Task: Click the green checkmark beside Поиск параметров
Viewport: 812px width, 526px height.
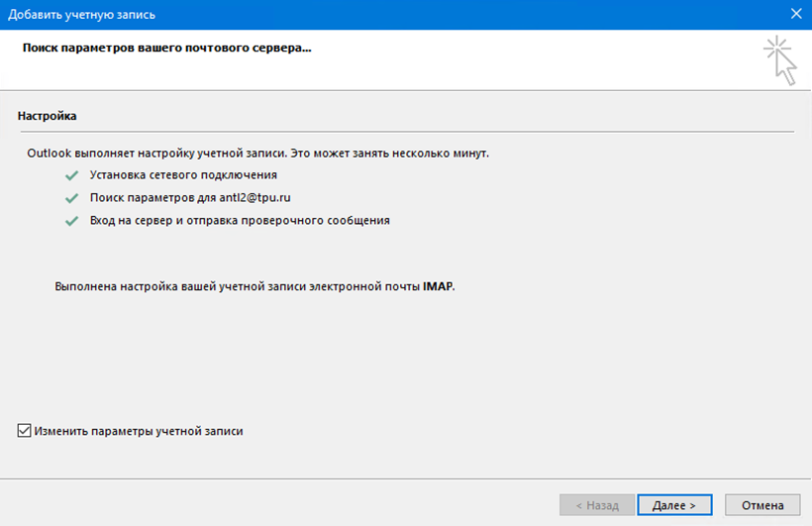Action: pos(71,198)
